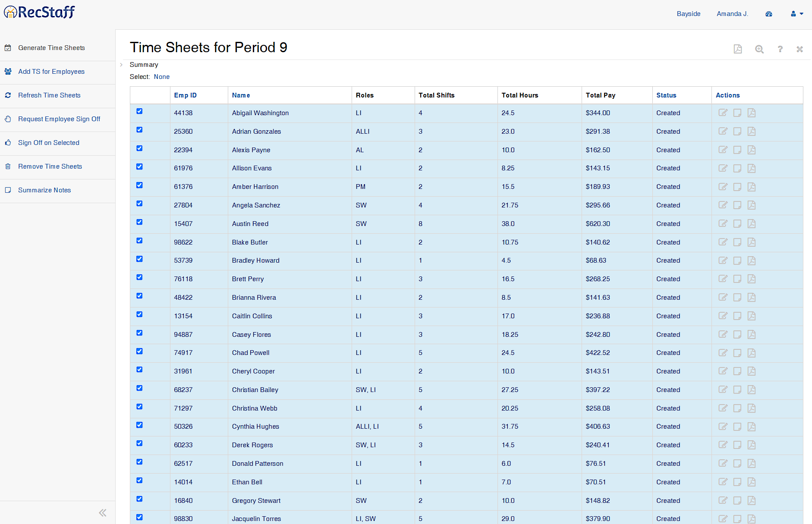Collapse the sidebar with double chevron

click(x=103, y=512)
